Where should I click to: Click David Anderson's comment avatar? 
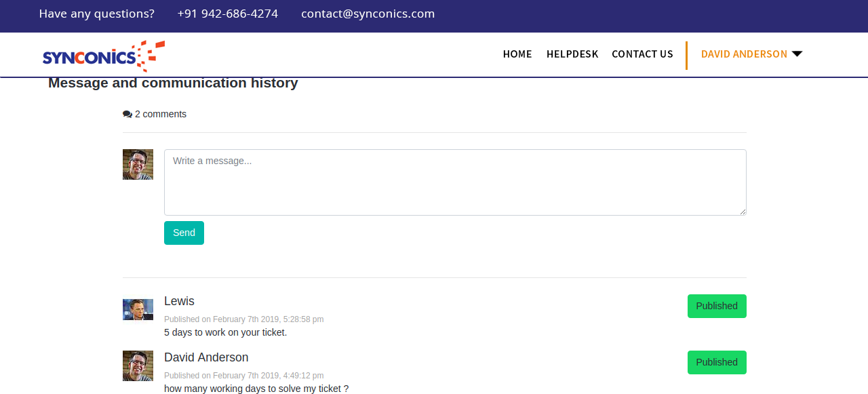pyautogui.click(x=138, y=366)
